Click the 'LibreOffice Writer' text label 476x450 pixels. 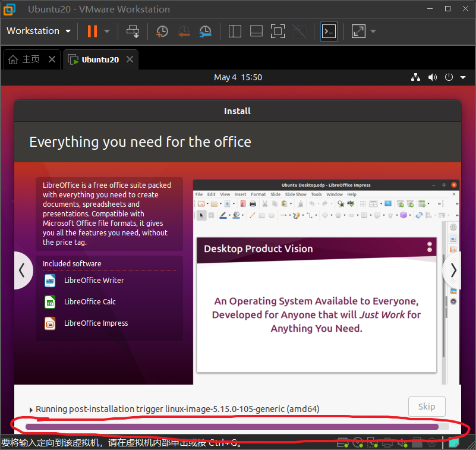(x=94, y=280)
